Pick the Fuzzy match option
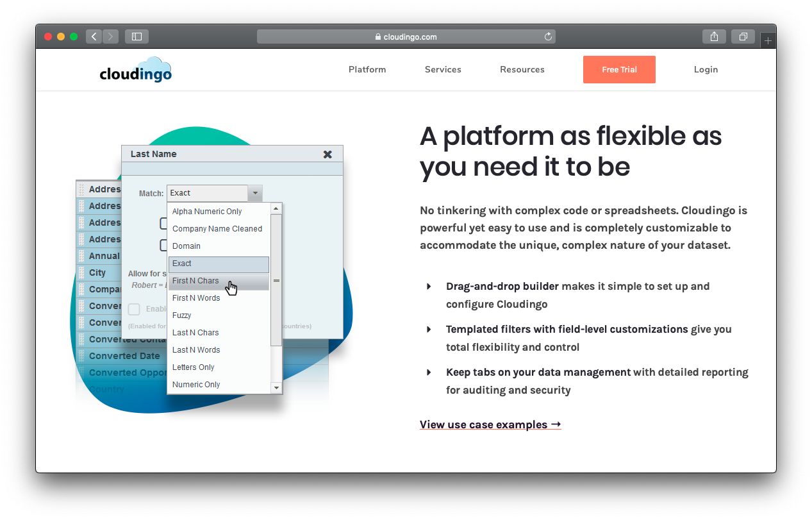The image size is (812, 520). click(x=219, y=315)
